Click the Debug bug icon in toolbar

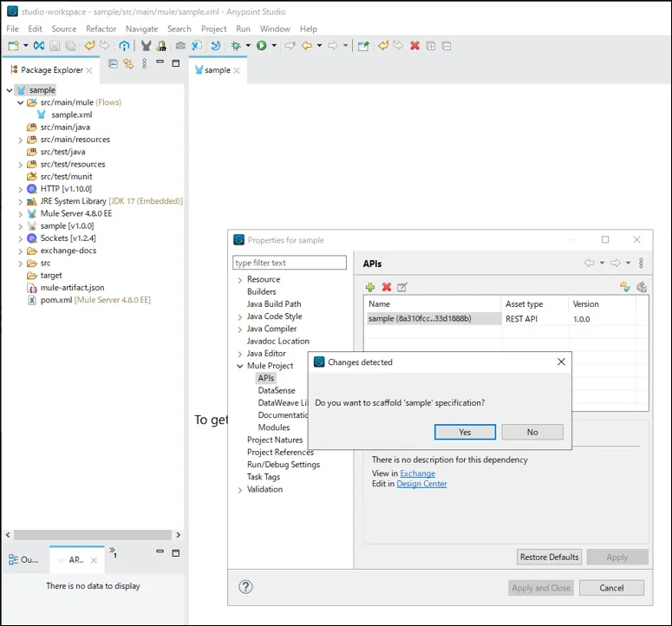coord(236,45)
